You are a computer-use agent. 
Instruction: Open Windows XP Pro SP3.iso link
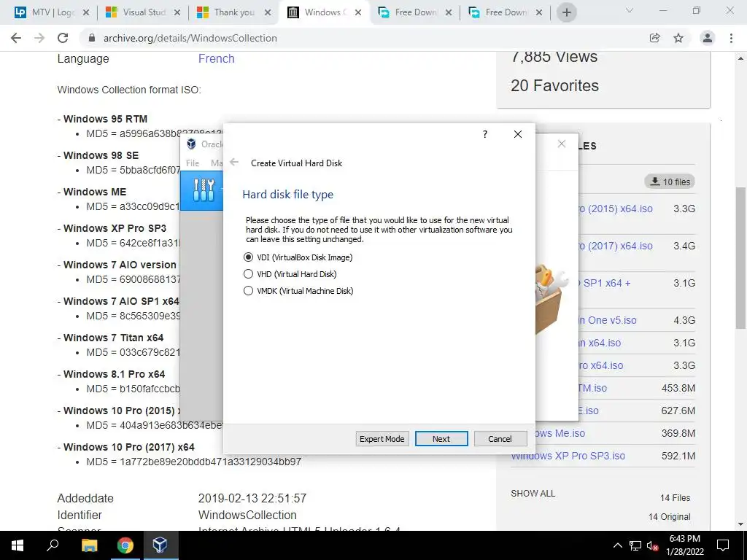568,456
